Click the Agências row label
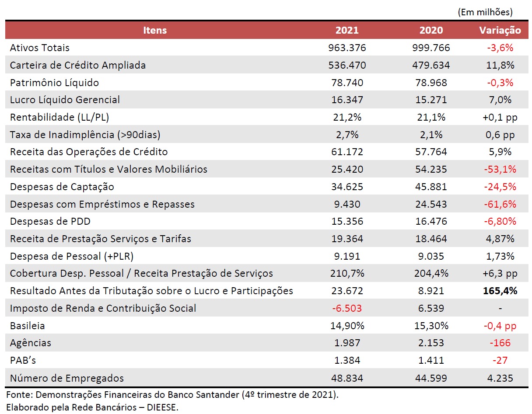532x414 pixels. tap(31, 343)
